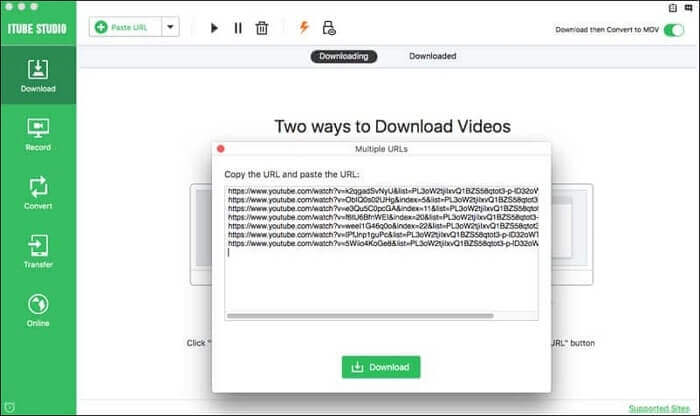The height and width of the screenshot is (416, 700).
Task: Switch to the Downloading tab
Action: (x=343, y=56)
